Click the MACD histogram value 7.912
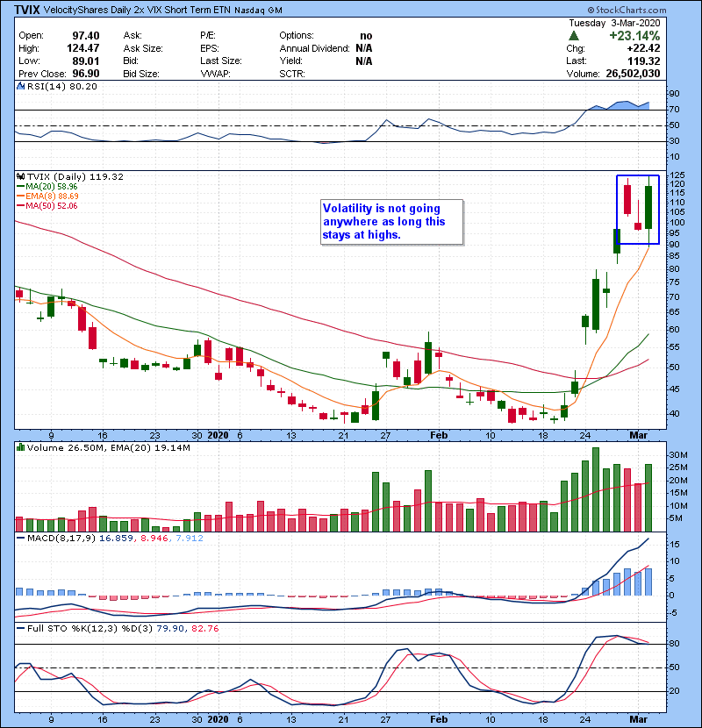 click(190, 539)
